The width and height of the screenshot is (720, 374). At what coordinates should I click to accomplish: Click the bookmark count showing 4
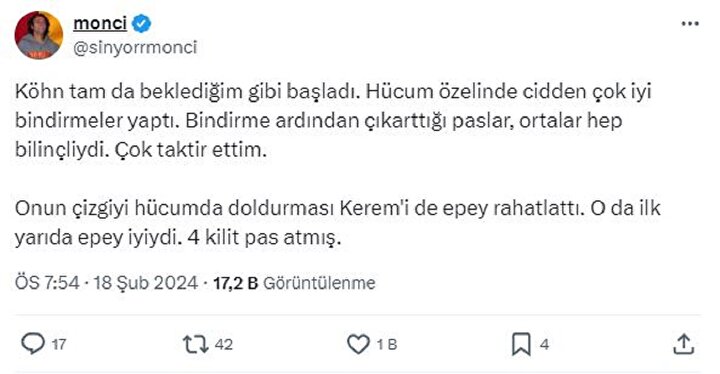[x=544, y=344]
